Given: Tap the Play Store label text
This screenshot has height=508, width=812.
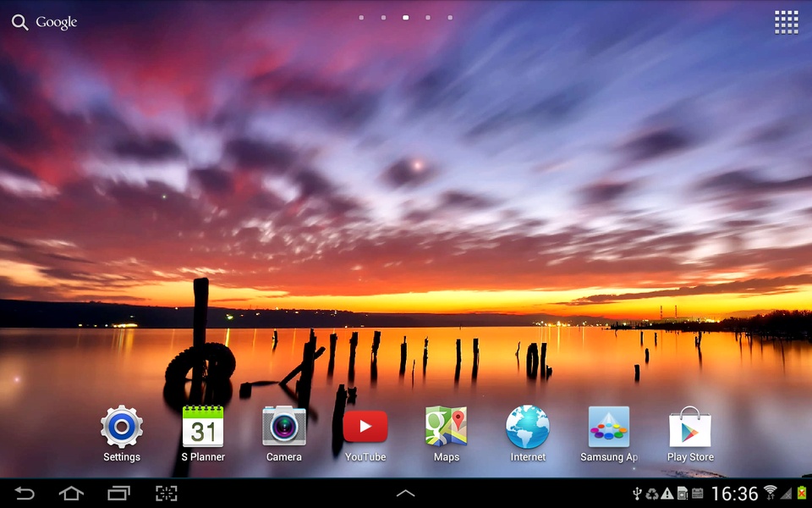Looking at the screenshot, I should [690, 457].
